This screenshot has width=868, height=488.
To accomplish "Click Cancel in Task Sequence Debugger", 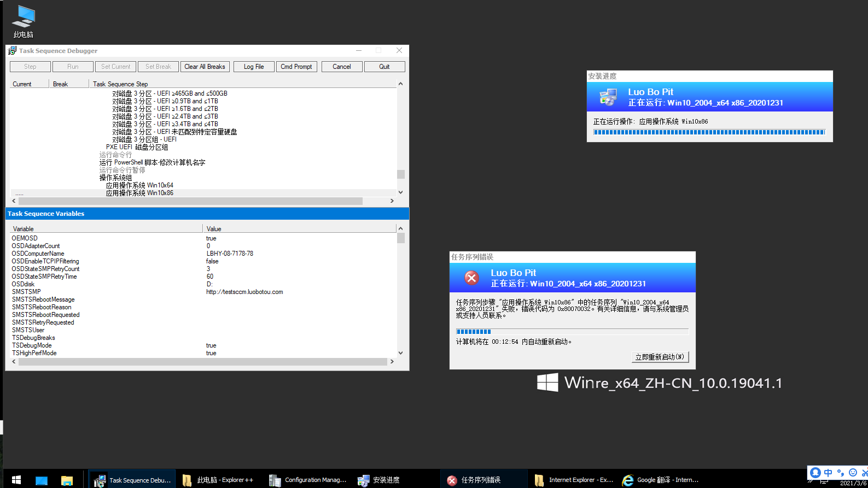I will (342, 67).
